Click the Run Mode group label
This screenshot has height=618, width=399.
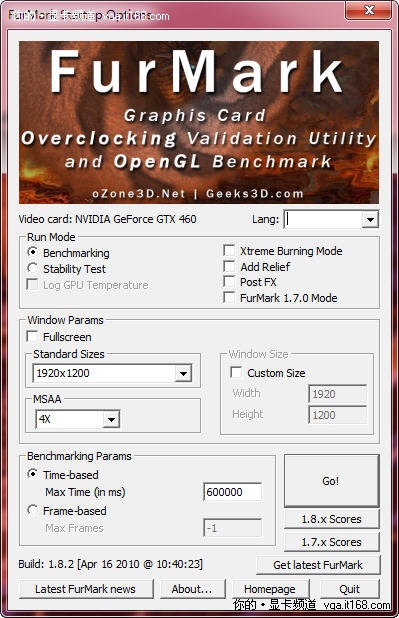point(51,237)
